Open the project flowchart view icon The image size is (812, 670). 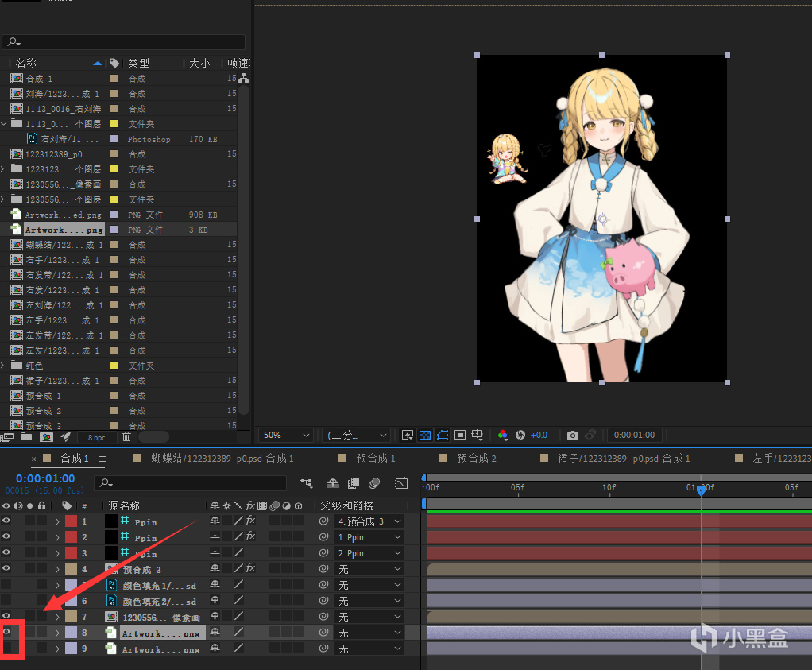[243, 78]
